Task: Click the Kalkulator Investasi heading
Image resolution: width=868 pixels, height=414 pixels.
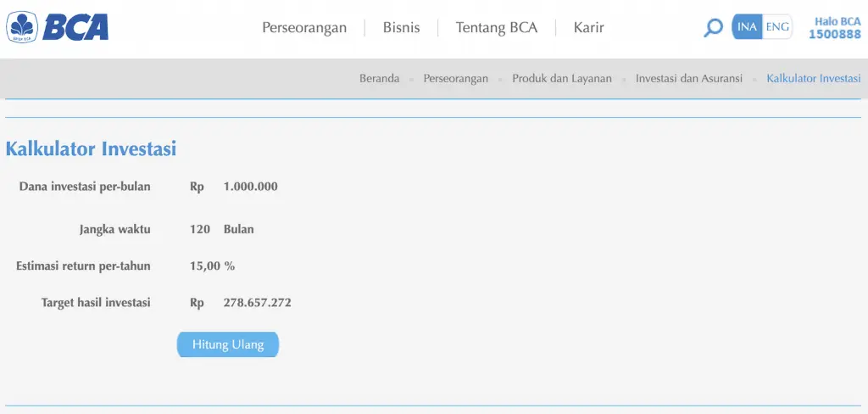Action: [x=91, y=148]
